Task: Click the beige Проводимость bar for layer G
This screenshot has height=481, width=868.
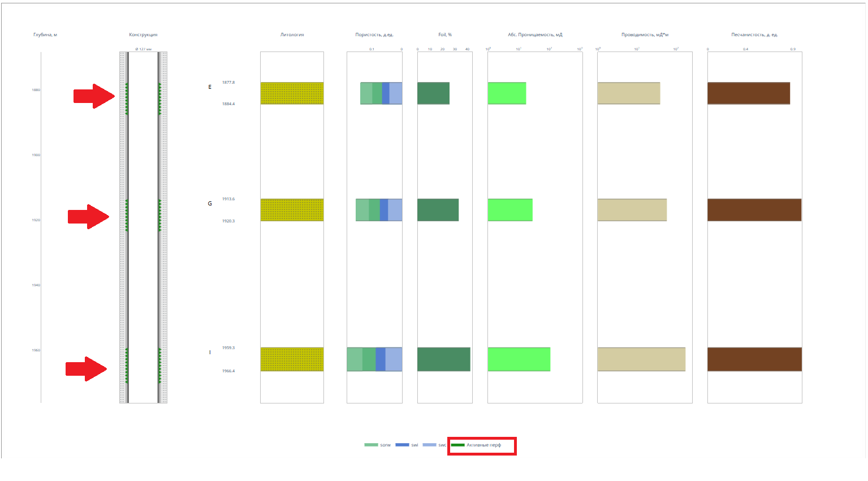Action: (632, 210)
